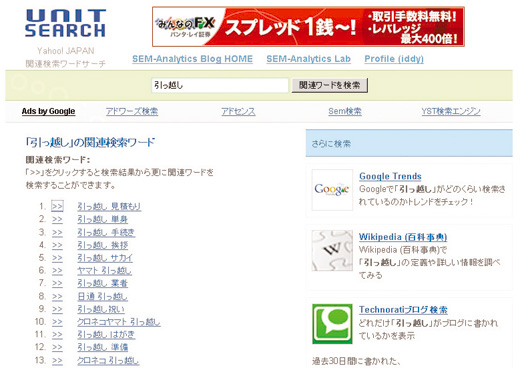The height and width of the screenshot is (368, 520).
Task: Open the Ads by Google link
Action: (48, 111)
